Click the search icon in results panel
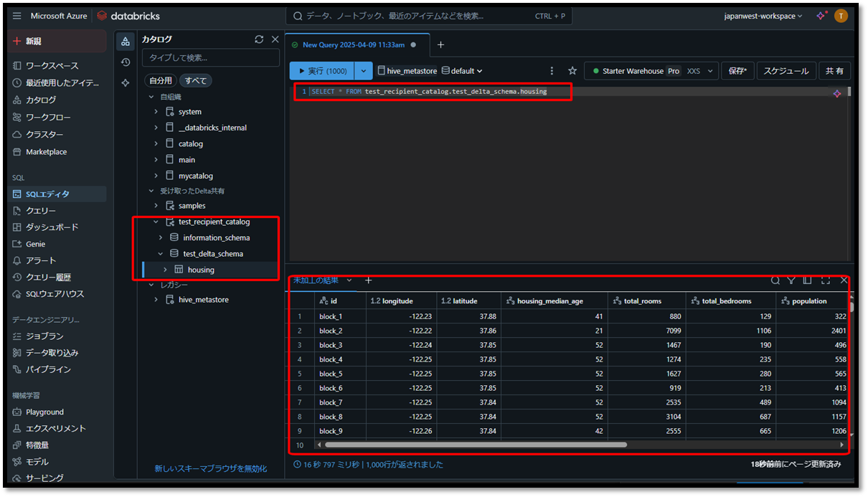Image resolution: width=868 pixels, height=497 pixels. click(x=775, y=280)
